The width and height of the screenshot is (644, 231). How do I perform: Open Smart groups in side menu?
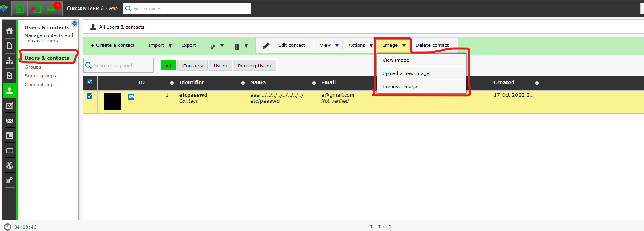pyautogui.click(x=40, y=76)
